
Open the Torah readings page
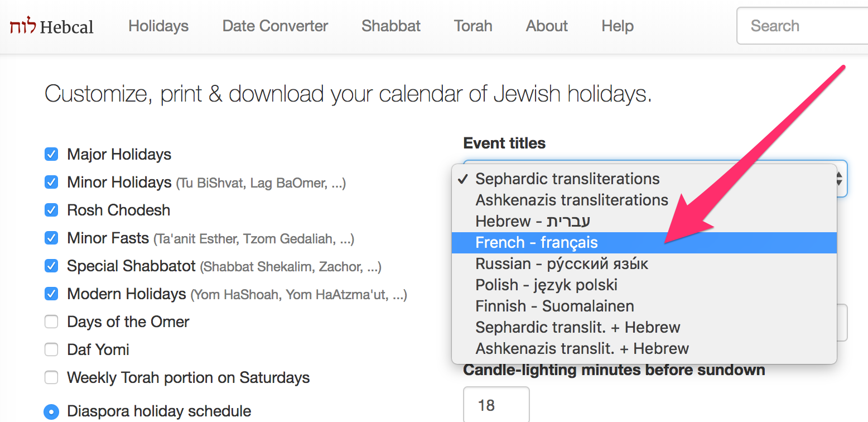coord(472,26)
